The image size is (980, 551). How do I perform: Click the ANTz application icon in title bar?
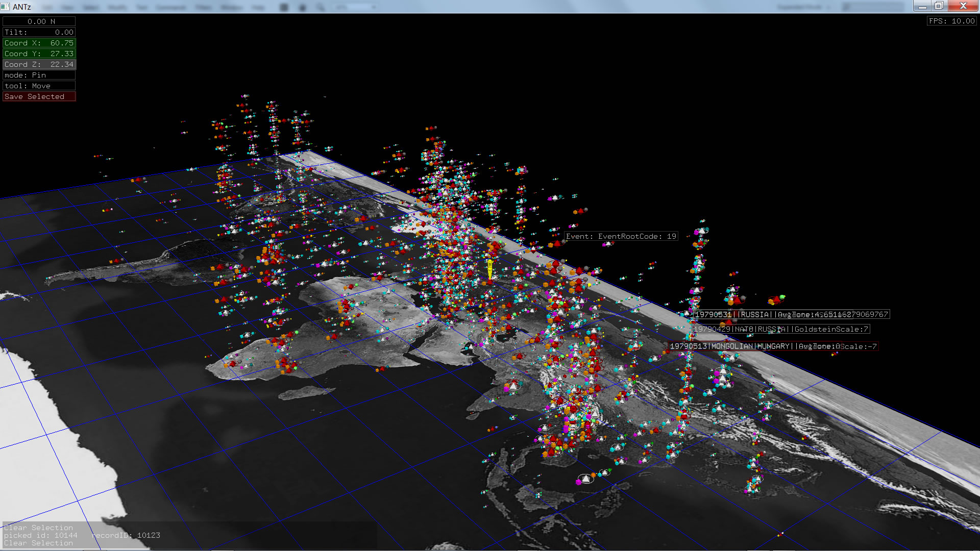tap(6, 7)
